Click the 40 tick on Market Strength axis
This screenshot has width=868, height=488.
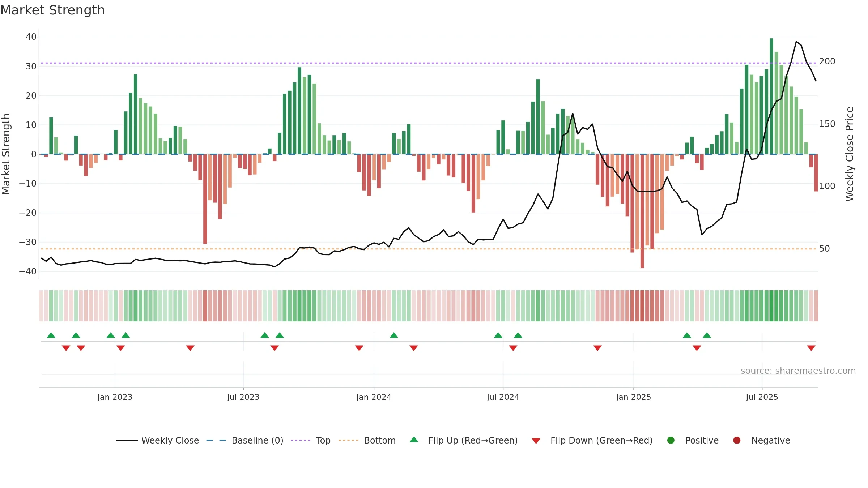(x=31, y=37)
